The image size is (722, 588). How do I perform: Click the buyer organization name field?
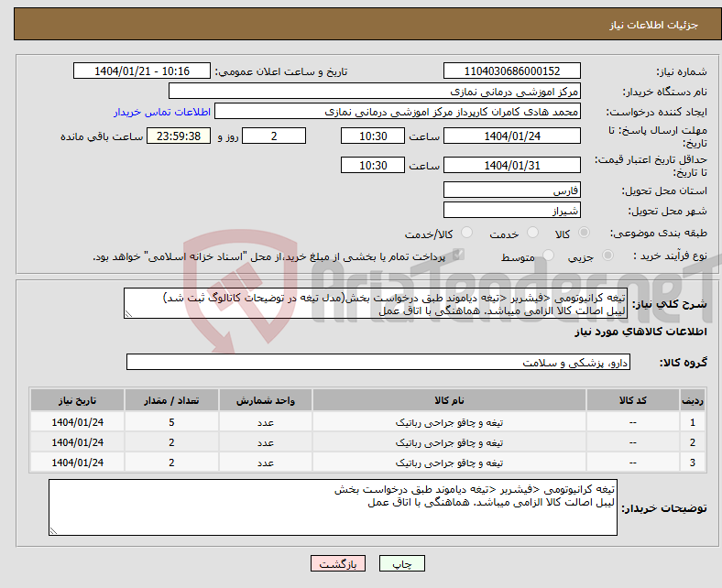tap(375, 92)
